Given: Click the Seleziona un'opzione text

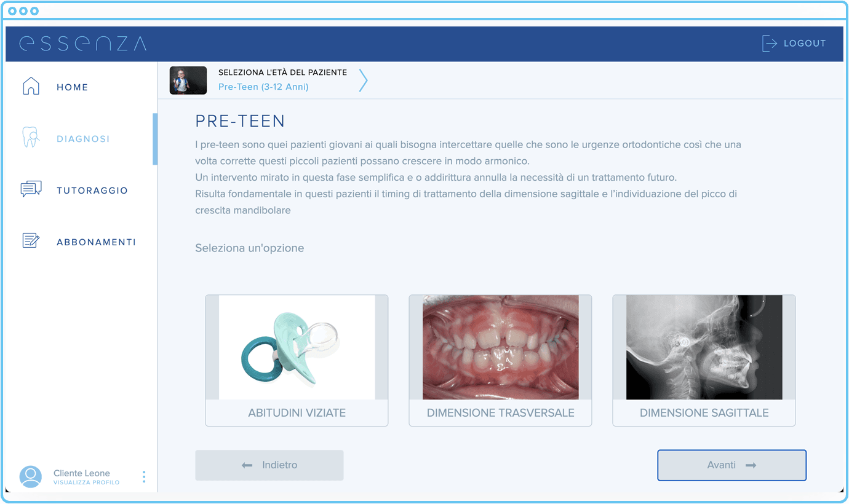Looking at the screenshot, I should tap(250, 248).
